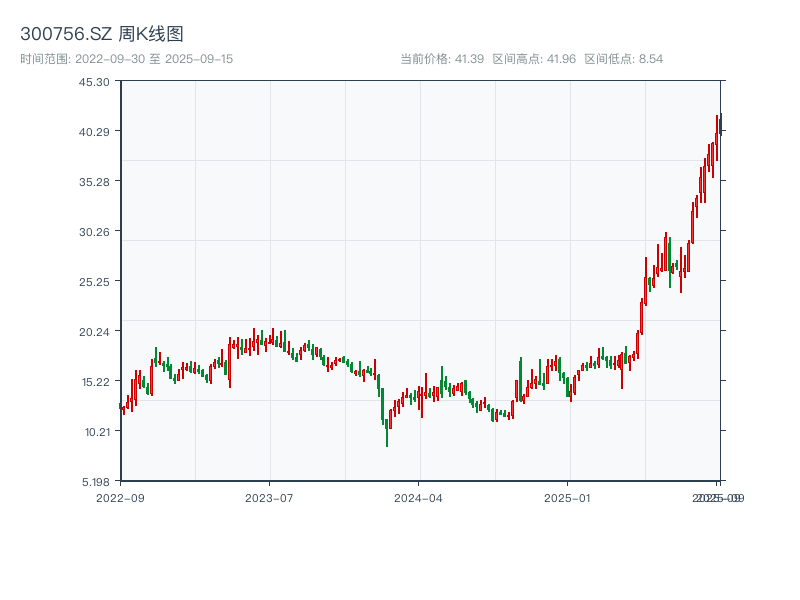
Task: Click the lowest green candlestick near 8.54
Action: tap(387, 432)
